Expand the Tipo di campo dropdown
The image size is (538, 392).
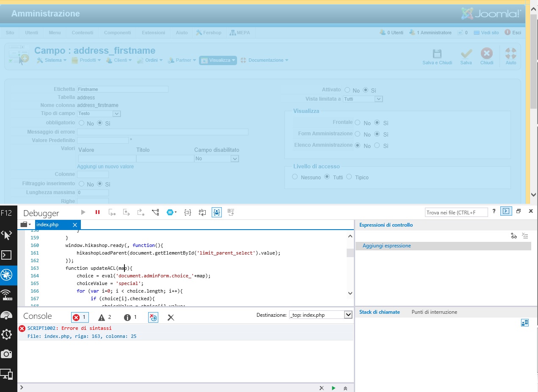[x=117, y=114]
